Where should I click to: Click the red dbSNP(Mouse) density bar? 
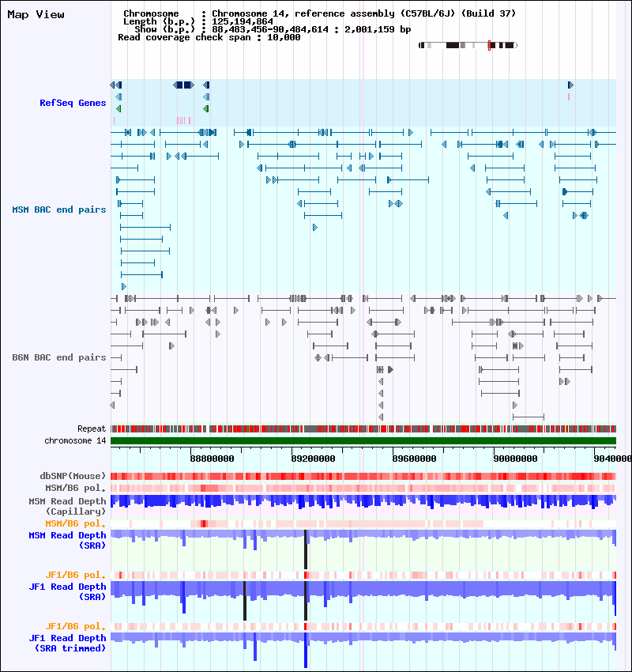(363, 476)
